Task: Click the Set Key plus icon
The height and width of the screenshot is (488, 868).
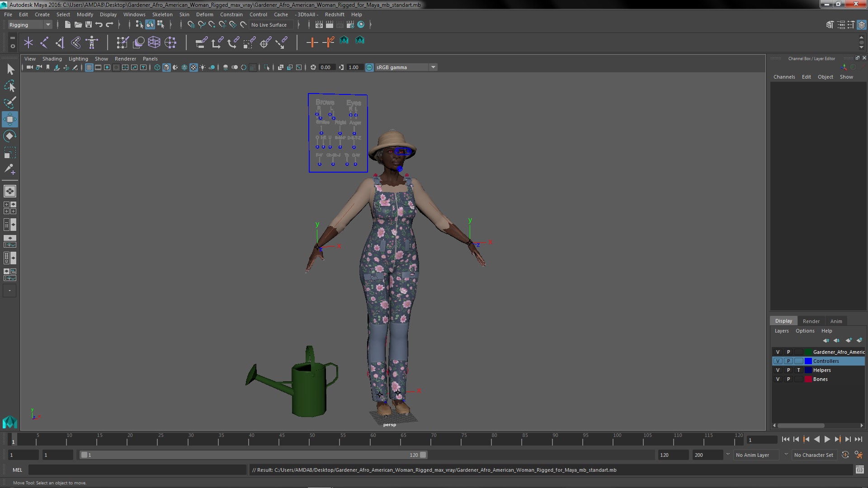Action: [x=312, y=43]
